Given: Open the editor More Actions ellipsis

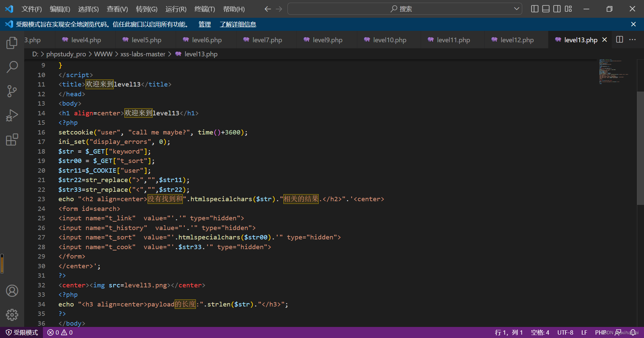Looking at the screenshot, I should click(632, 40).
